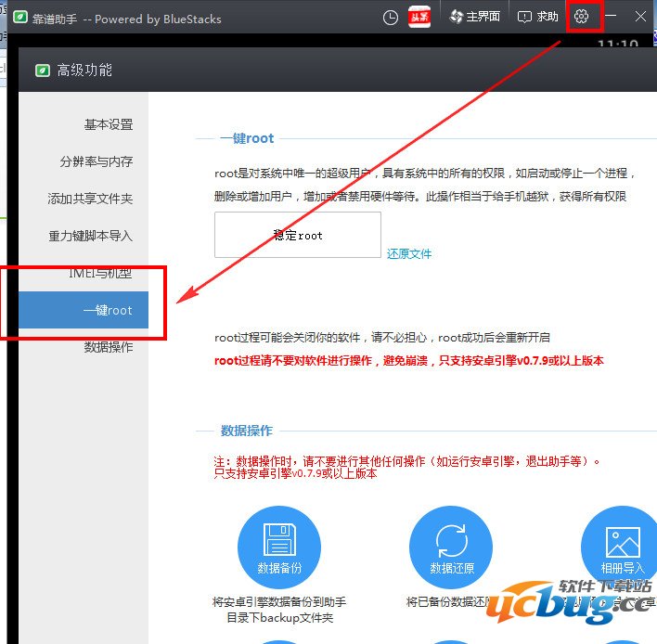Click the 稳定root button
The image size is (657, 644).
298,235
